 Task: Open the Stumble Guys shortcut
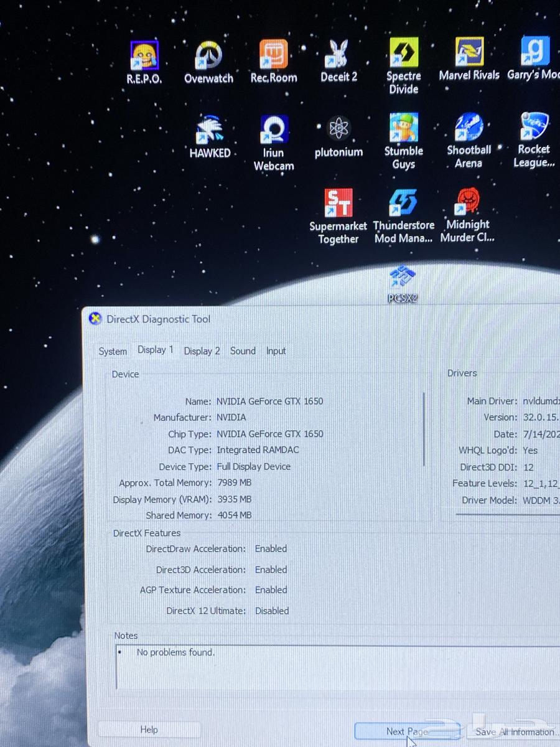click(404, 141)
